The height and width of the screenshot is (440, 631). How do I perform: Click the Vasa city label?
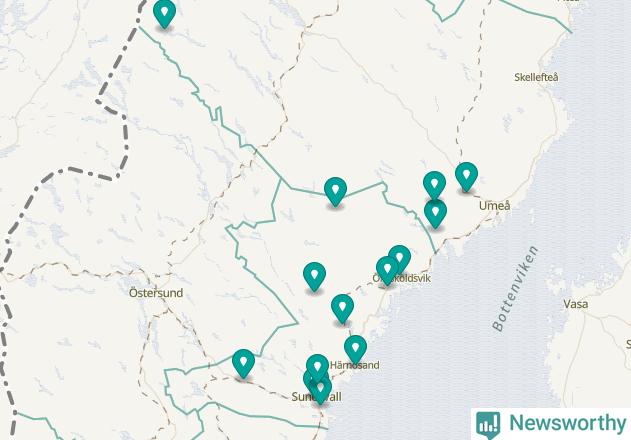tap(575, 304)
